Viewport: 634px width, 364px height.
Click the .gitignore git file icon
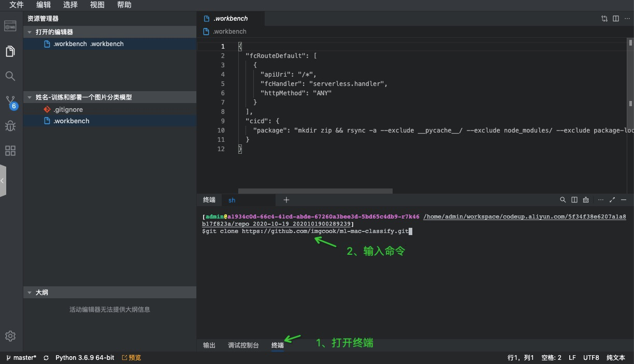coord(47,110)
